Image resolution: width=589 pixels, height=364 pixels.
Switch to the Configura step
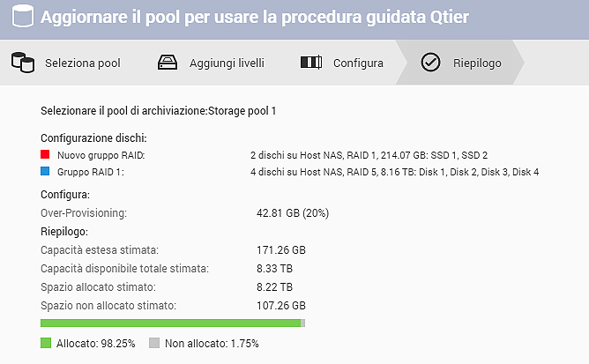(x=357, y=63)
